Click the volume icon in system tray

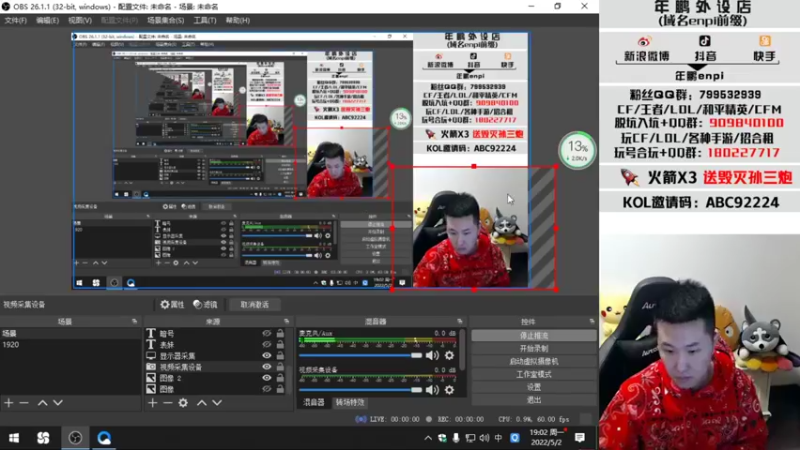[484, 438]
